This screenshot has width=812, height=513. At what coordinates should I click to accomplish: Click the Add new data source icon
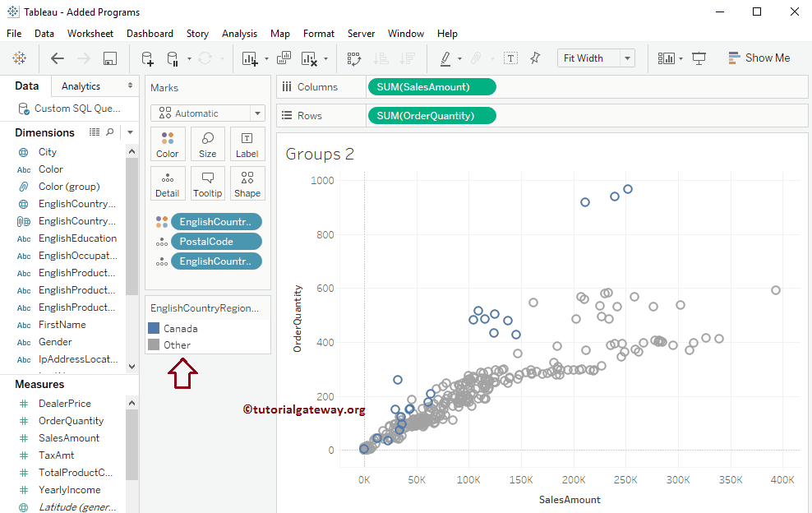point(148,58)
